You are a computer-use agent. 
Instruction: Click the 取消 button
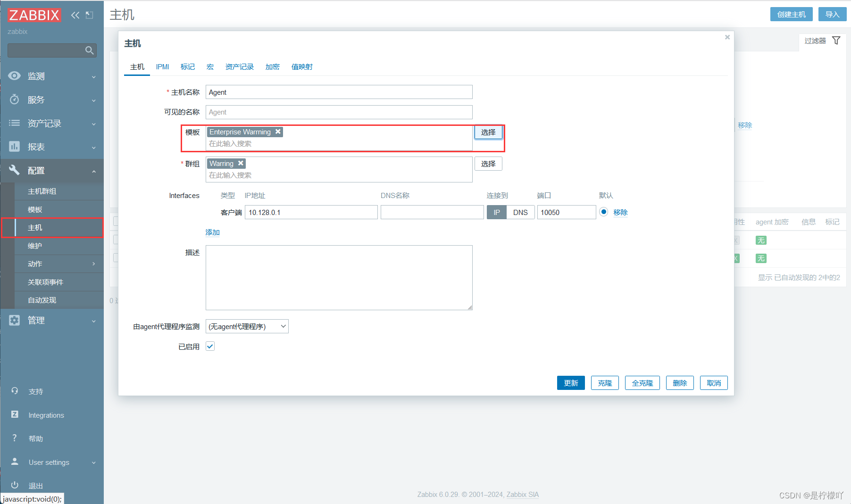click(714, 383)
